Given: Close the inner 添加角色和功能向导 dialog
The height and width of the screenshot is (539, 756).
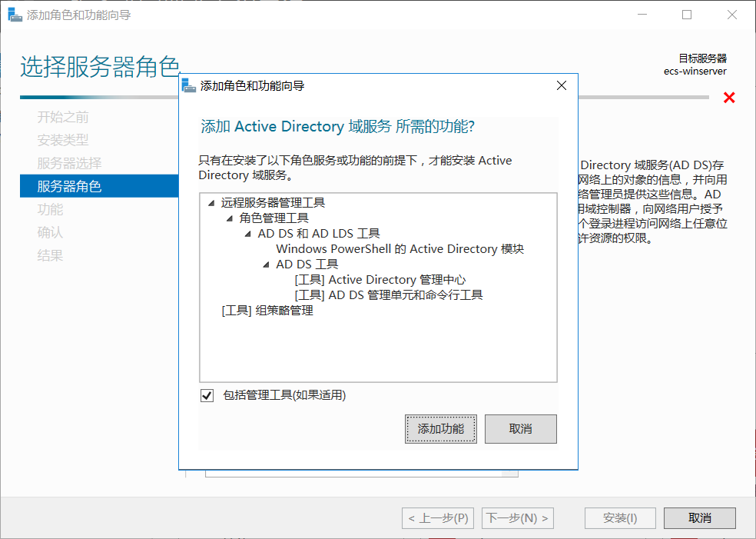Looking at the screenshot, I should (561, 86).
